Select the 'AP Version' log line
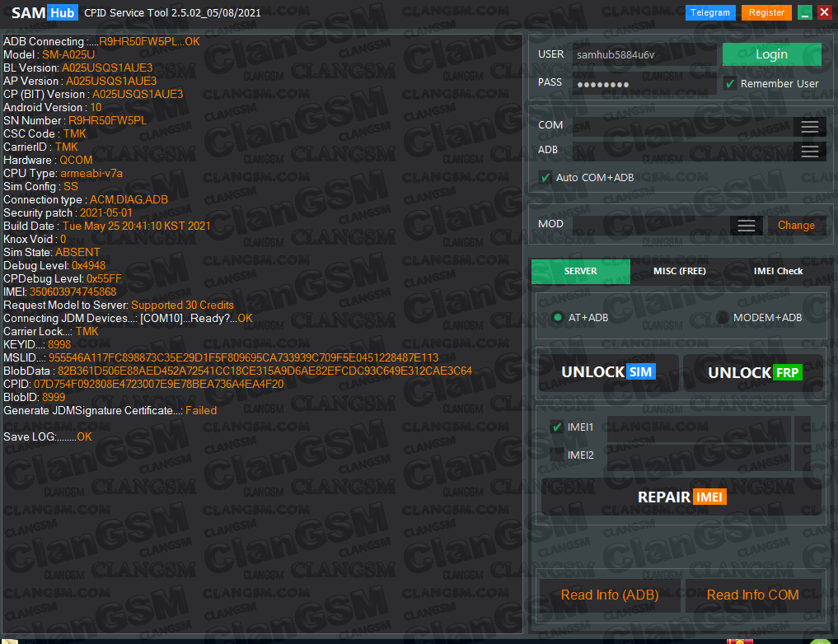Image resolution: width=838 pixels, height=644 pixels. tap(80, 82)
